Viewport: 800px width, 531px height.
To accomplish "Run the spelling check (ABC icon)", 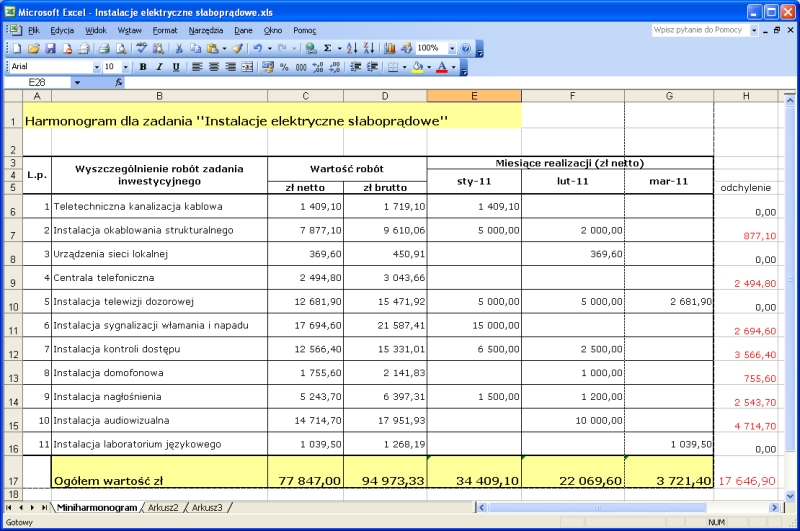I will click(x=141, y=48).
